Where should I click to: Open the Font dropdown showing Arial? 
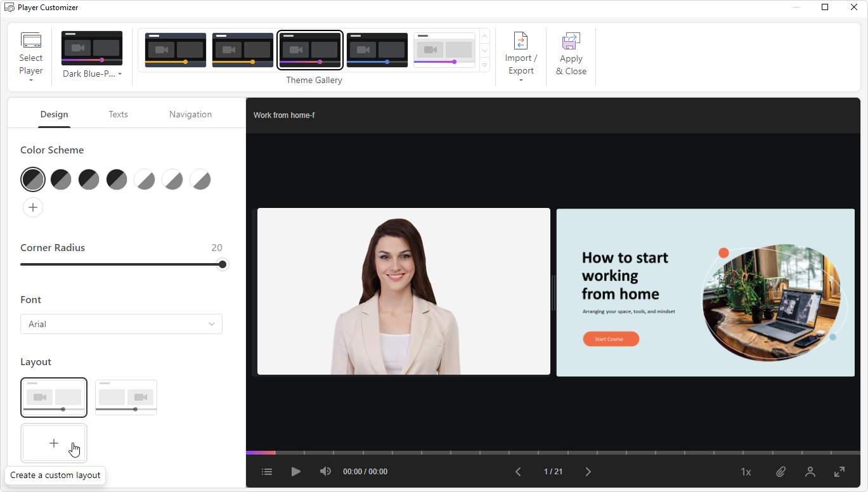coord(121,324)
